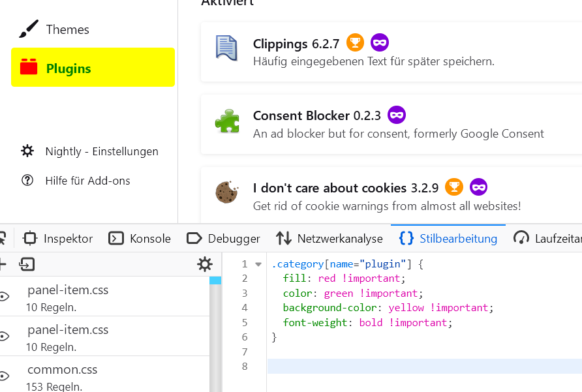This screenshot has height=392, width=582.
Task: Toggle visibility of the first panel-item.css stylesheet
Action: pyautogui.click(x=5, y=297)
